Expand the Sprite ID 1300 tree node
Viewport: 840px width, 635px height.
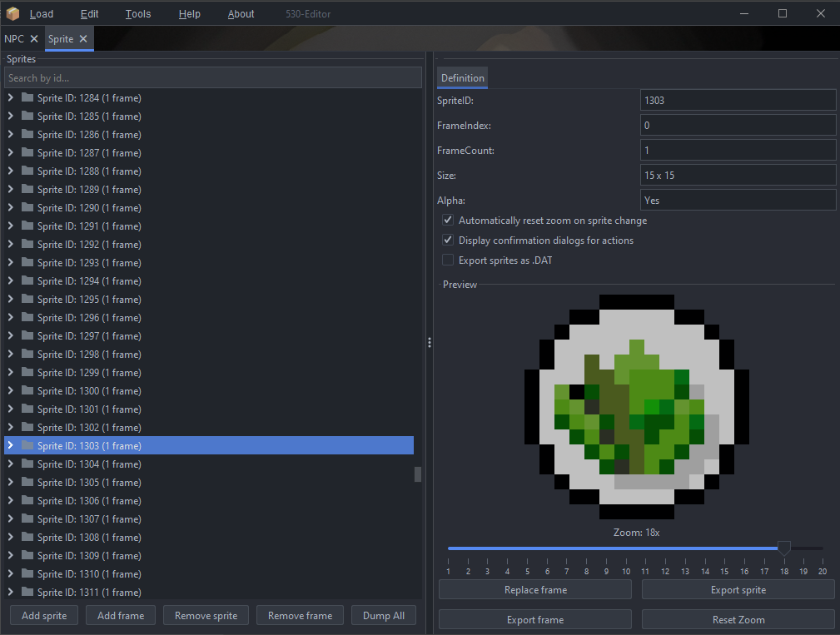(x=11, y=390)
